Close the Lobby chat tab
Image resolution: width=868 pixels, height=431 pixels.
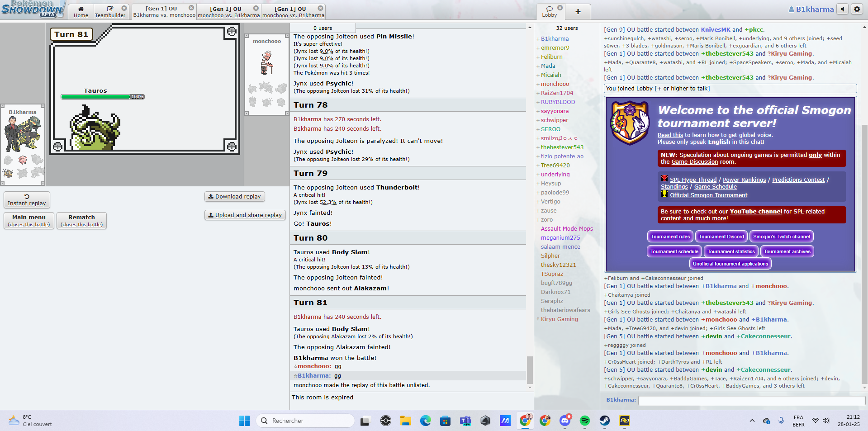pyautogui.click(x=560, y=8)
